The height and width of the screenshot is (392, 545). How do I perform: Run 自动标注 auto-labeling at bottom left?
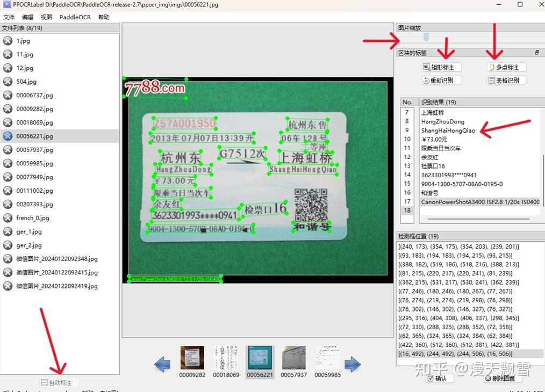point(57,382)
